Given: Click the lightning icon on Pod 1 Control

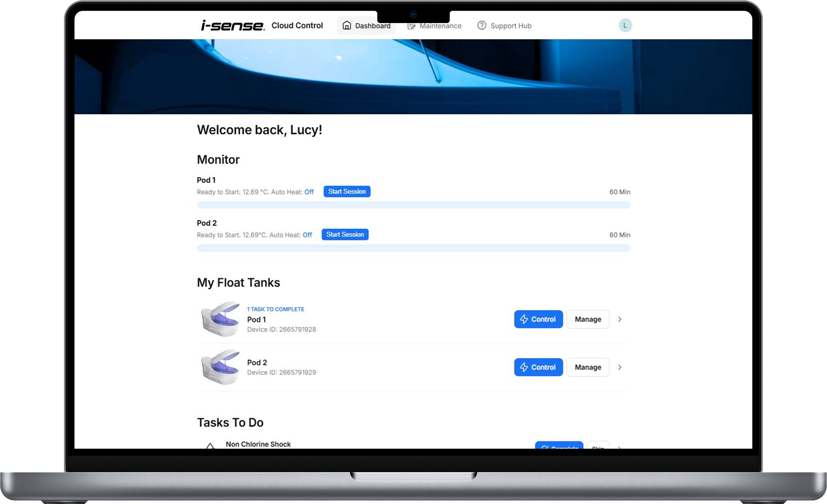Looking at the screenshot, I should point(524,319).
